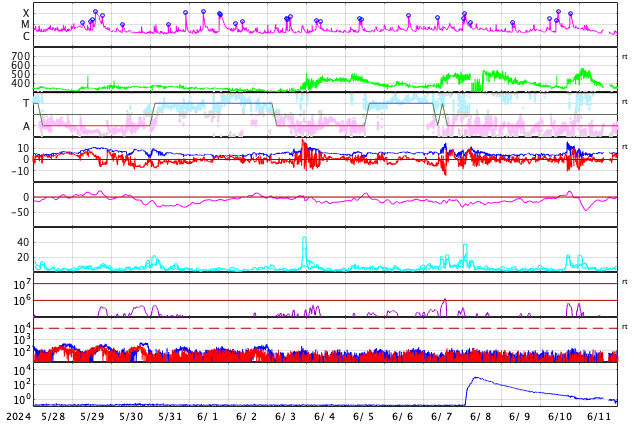Select the 5/28 date label
The image size is (634, 424).
pos(53,416)
